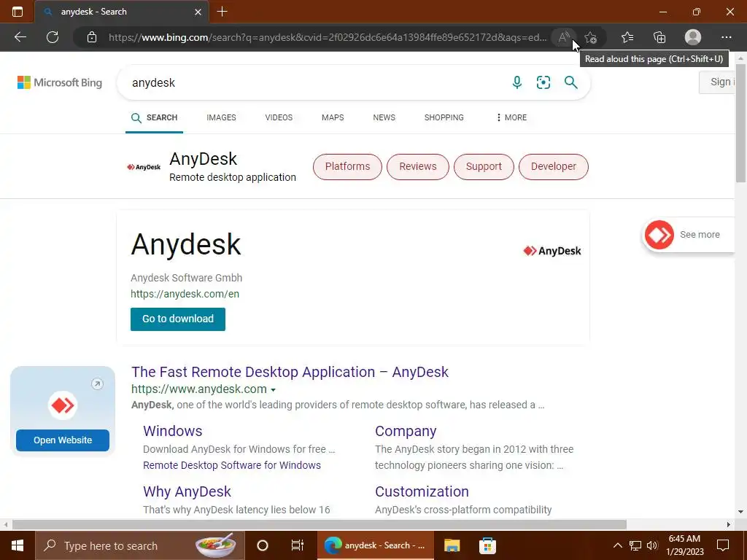
Task: Expand dropdown arrow next to anydesk.com URL
Action: click(x=273, y=390)
